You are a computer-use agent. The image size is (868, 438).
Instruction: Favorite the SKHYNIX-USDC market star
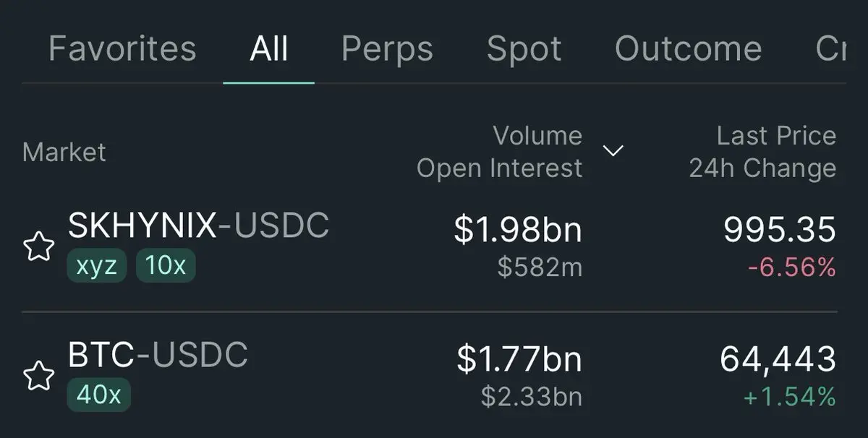39,247
